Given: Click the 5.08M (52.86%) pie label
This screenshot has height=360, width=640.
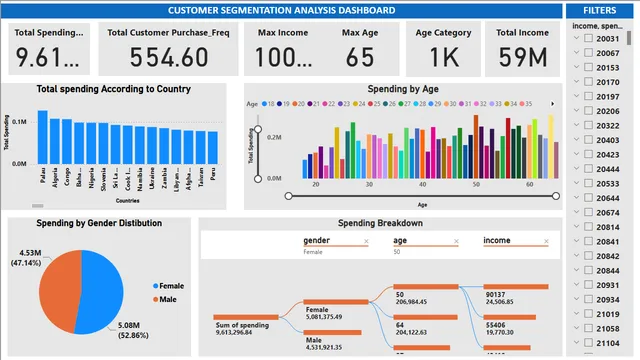Looking at the screenshot, I should point(133,330).
